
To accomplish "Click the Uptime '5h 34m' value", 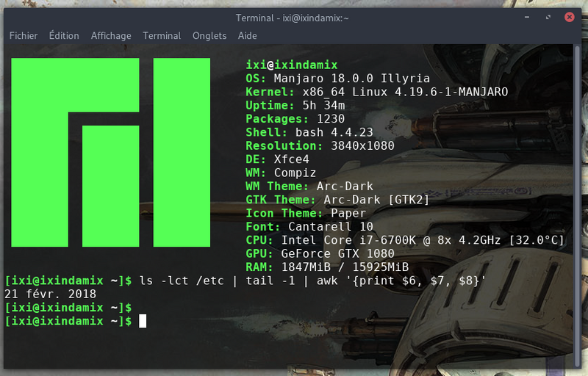I will tap(324, 105).
